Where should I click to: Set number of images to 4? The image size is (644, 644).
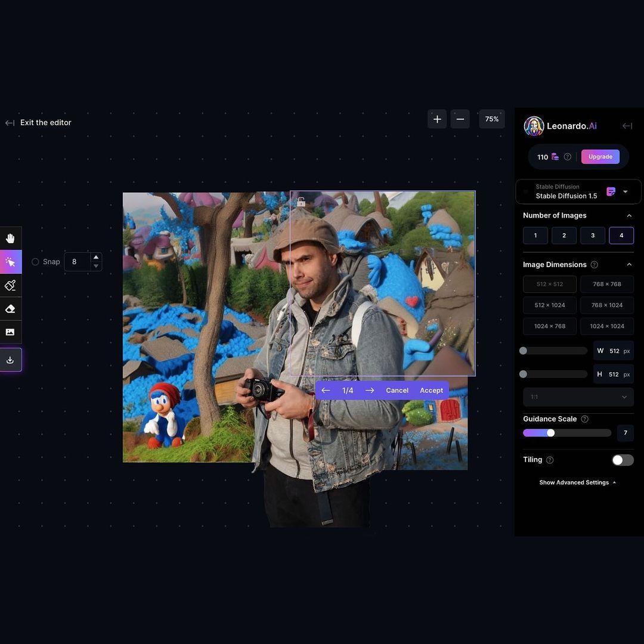coord(621,236)
